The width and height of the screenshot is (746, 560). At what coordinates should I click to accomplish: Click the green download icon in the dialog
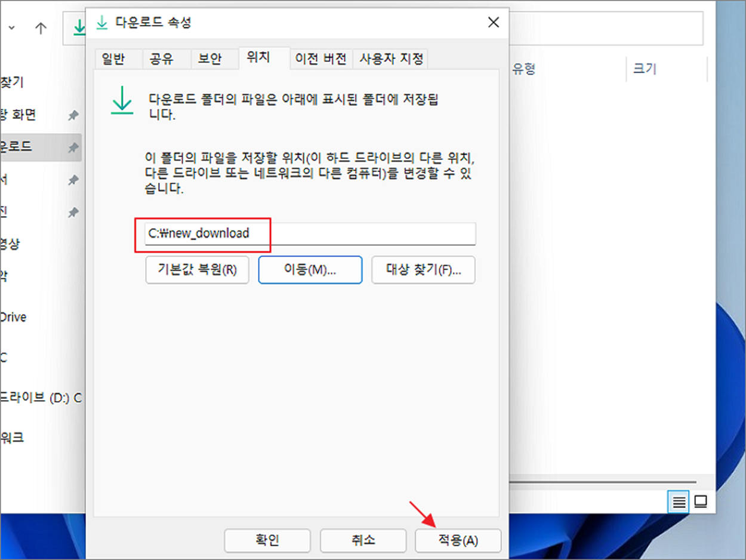pyautogui.click(x=122, y=100)
